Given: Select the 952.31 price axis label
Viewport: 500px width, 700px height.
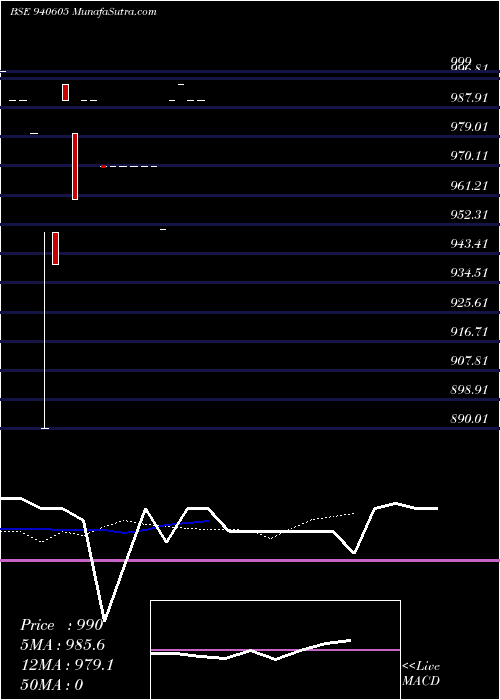Looking at the screenshot, I should pos(469,215).
